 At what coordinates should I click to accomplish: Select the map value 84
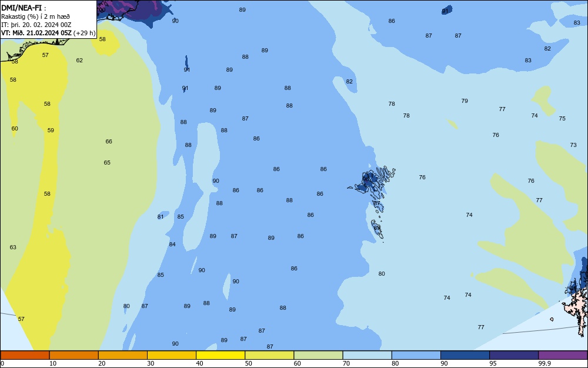(x=172, y=245)
